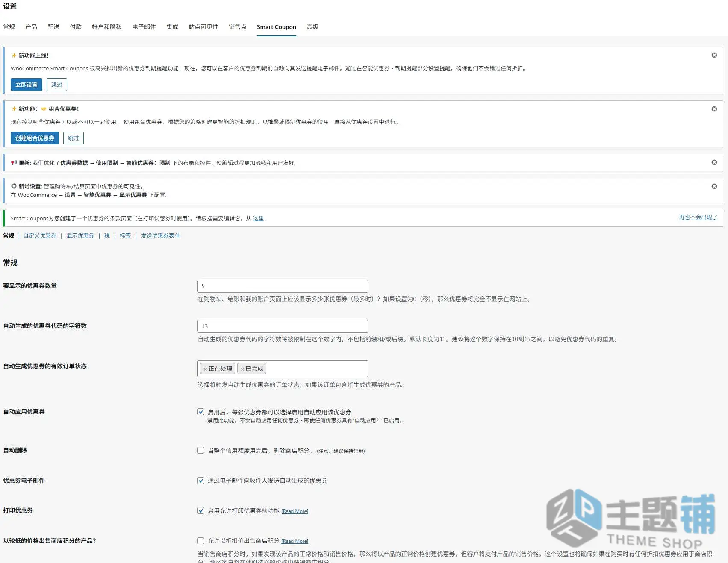Toggle the 打印优惠券 checkbox
Screen dimensions: 728x563
click(x=201, y=510)
